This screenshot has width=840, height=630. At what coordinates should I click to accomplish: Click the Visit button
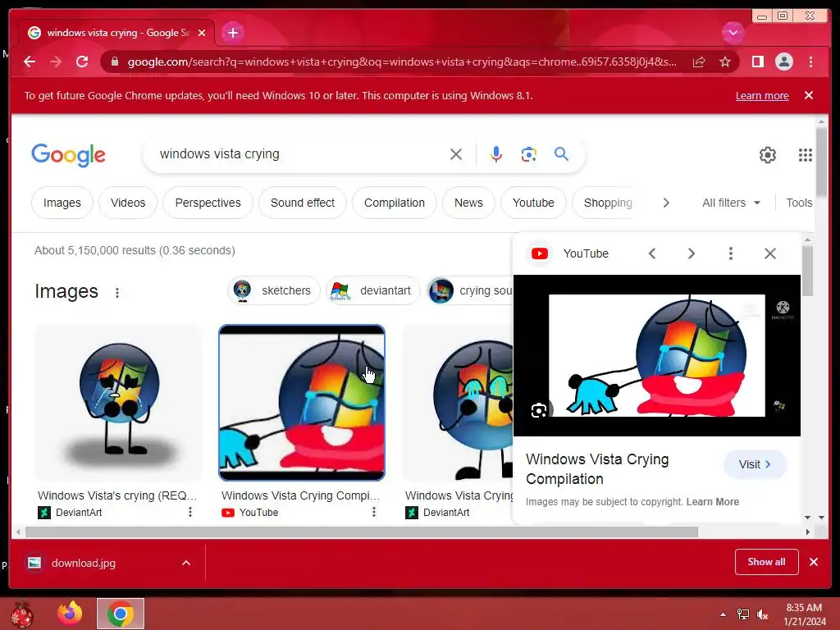(x=755, y=464)
